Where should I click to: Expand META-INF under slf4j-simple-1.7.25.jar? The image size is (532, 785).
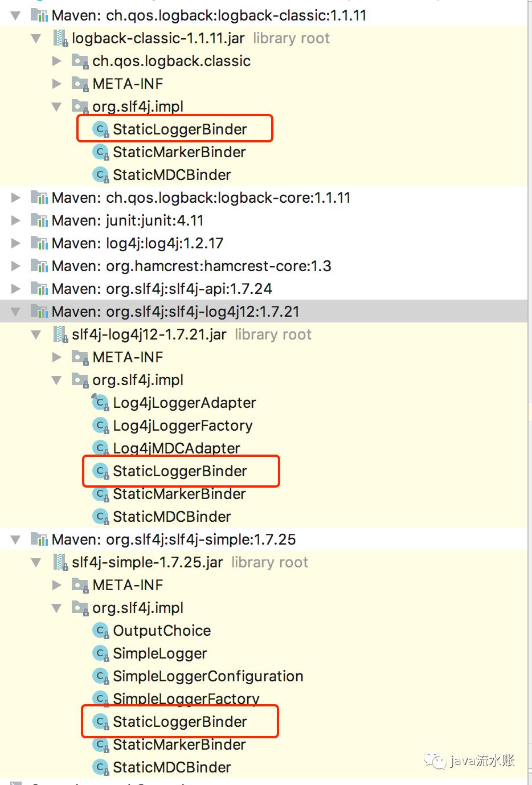56,585
